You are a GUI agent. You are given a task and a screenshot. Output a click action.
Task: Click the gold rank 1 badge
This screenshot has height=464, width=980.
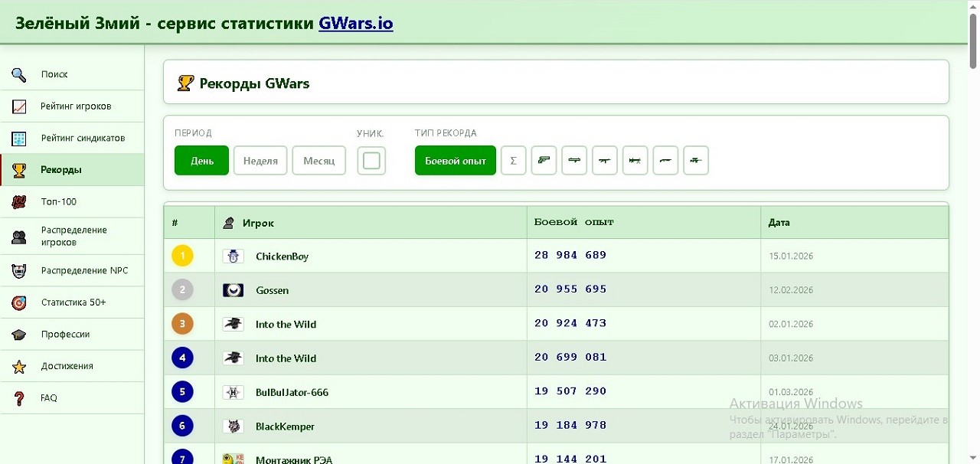[182, 256]
